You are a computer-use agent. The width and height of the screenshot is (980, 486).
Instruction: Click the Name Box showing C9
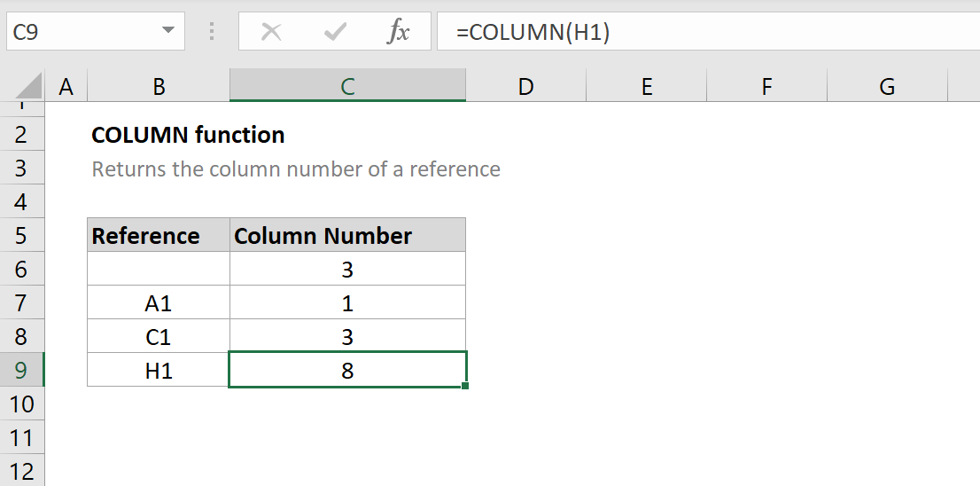(x=95, y=31)
